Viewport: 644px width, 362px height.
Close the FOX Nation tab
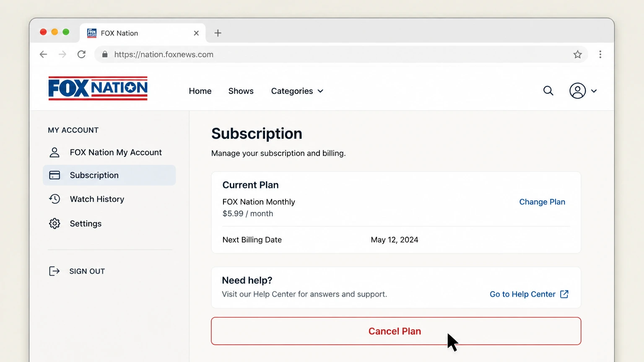[x=196, y=33]
